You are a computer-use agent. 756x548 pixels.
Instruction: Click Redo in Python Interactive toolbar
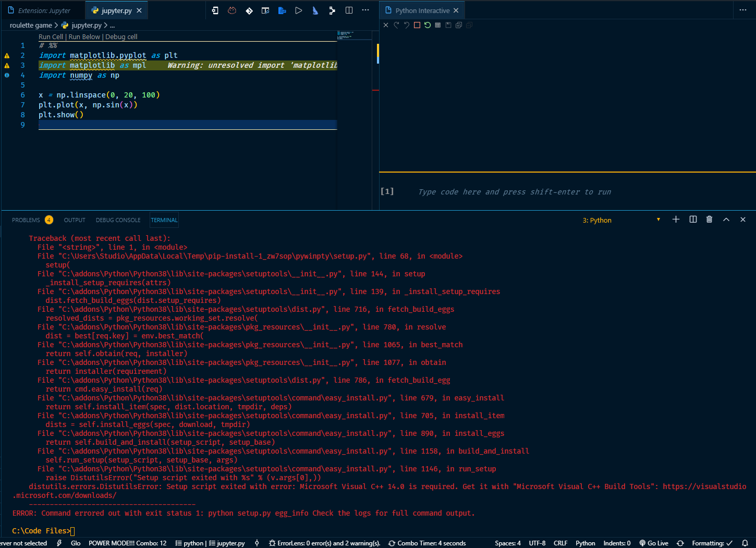click(396, 25)
